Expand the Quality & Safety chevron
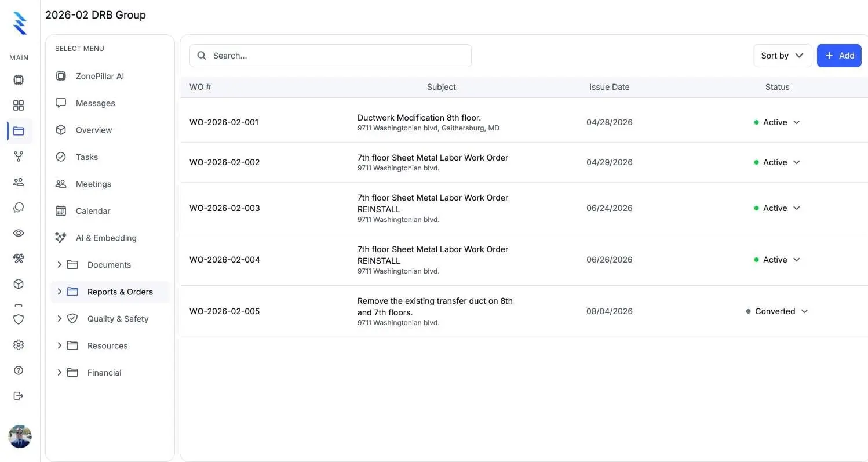 tap(59, 319)
